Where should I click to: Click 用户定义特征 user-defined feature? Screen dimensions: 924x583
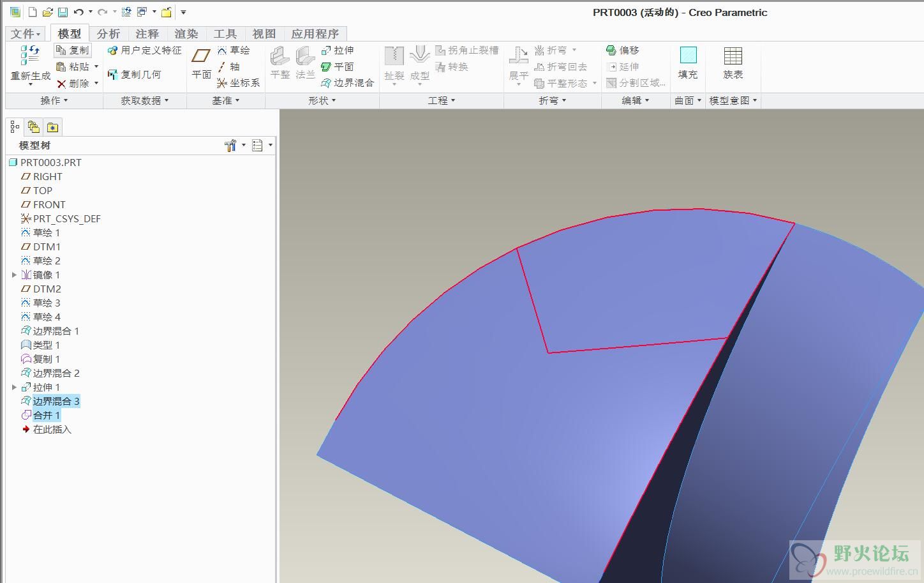[144, 50]
